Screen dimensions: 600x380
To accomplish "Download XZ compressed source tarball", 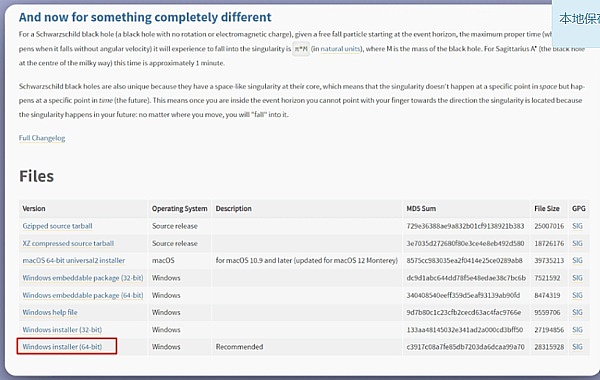I will [68, 243].
